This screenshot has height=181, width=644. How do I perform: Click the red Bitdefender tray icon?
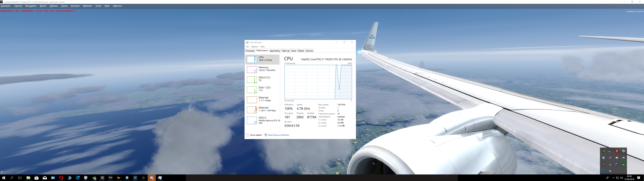tap(617, 151)
